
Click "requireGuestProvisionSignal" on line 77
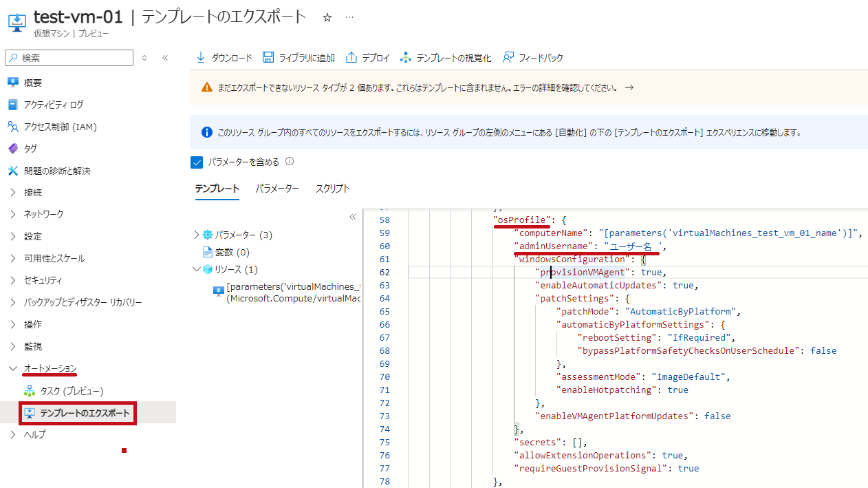(592, 469)
